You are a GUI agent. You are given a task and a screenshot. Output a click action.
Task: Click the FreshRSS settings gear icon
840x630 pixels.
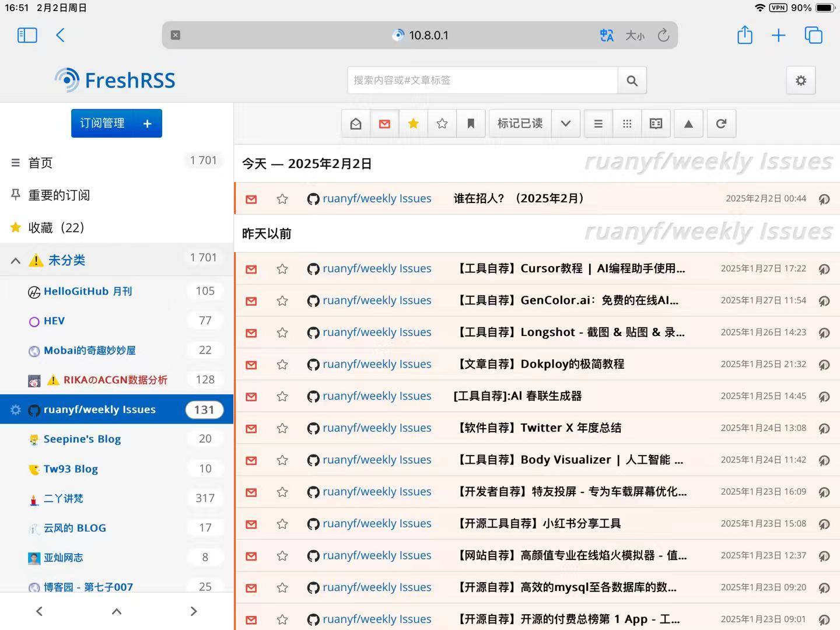pos(801,80)
